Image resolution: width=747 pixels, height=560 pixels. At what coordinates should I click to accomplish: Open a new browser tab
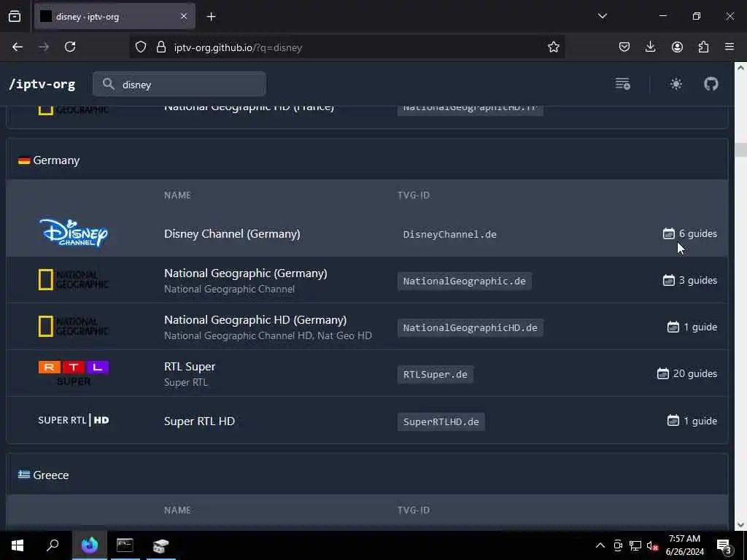click(x=211, y=17)
